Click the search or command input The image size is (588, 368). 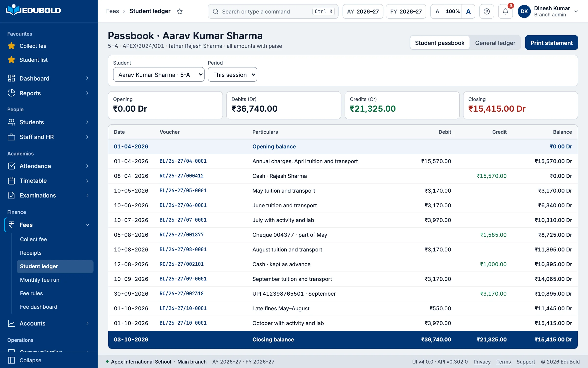273,11
